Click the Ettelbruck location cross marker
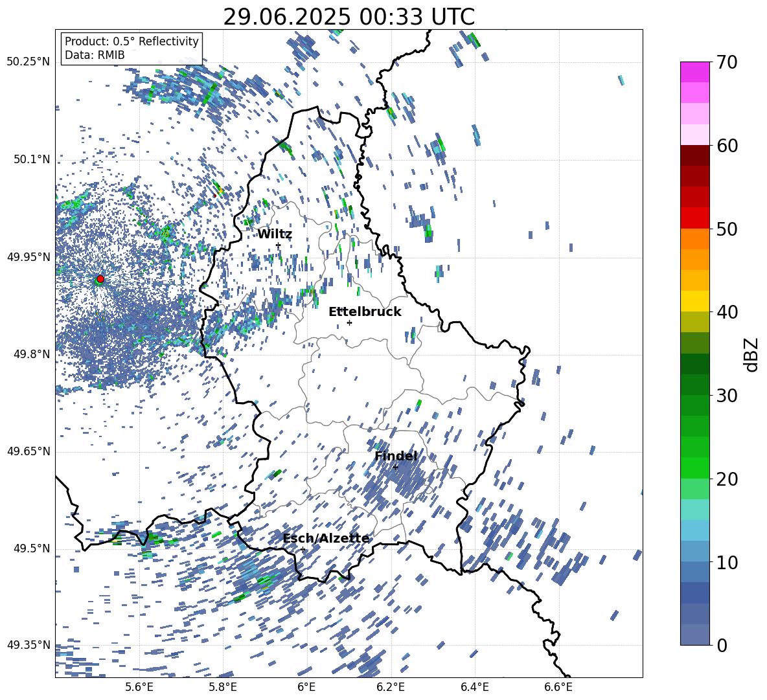 (x=349, y=322)
